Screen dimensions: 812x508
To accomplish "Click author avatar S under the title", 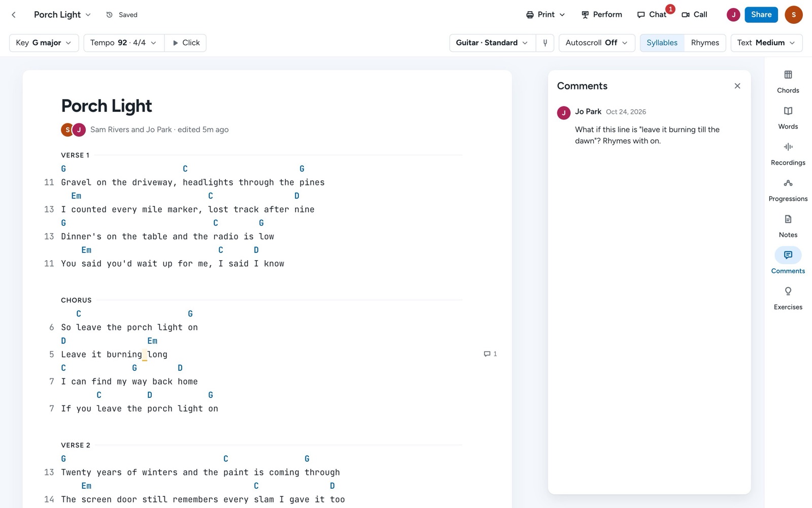I will click(x=67, y=130).
